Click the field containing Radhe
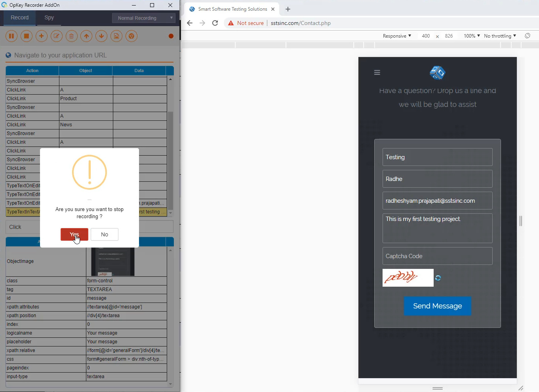Image resolution: width=539 pixels, height=392 pixels. (x=438, y=179)
